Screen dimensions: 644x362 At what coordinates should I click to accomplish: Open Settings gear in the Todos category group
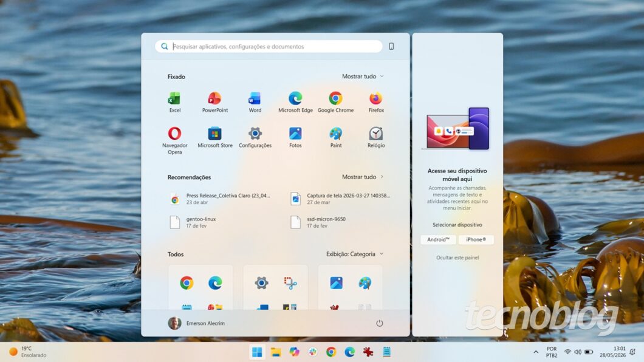[x=262, y=283]
